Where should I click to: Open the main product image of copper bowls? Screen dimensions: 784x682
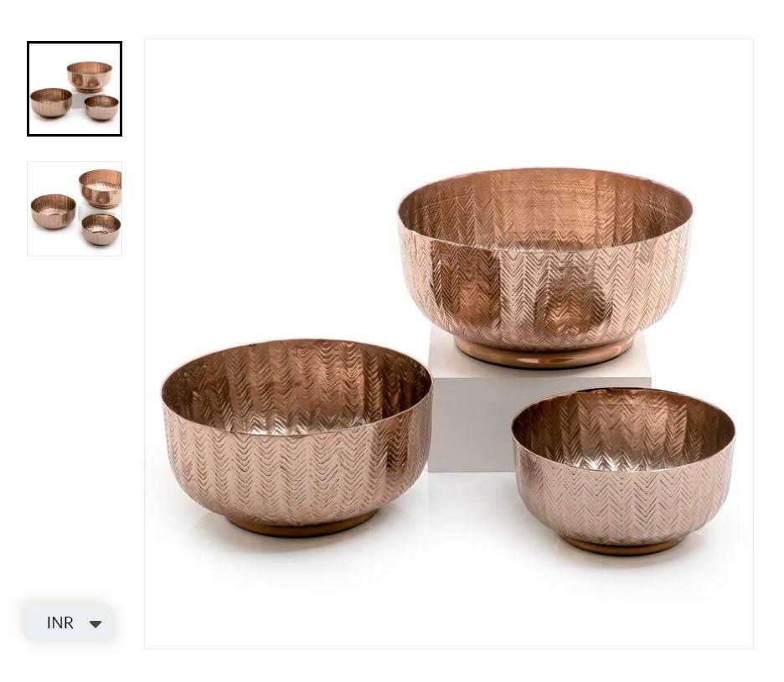tap(449, 344)
